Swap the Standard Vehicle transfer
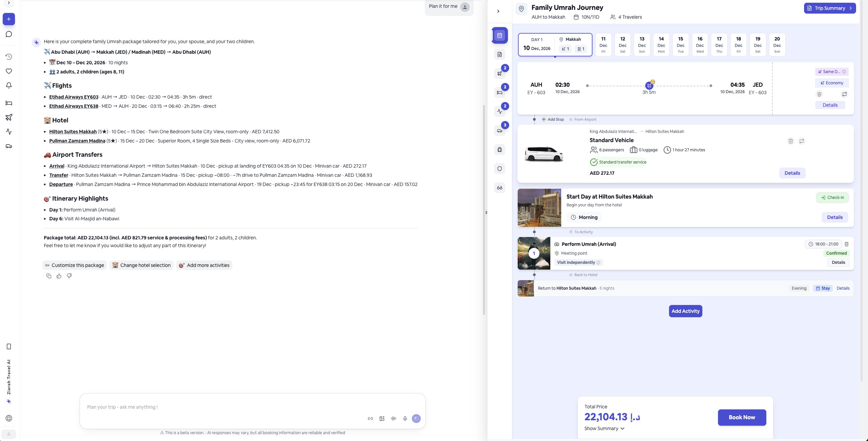The image size is (868, 441). coord(802,141)
